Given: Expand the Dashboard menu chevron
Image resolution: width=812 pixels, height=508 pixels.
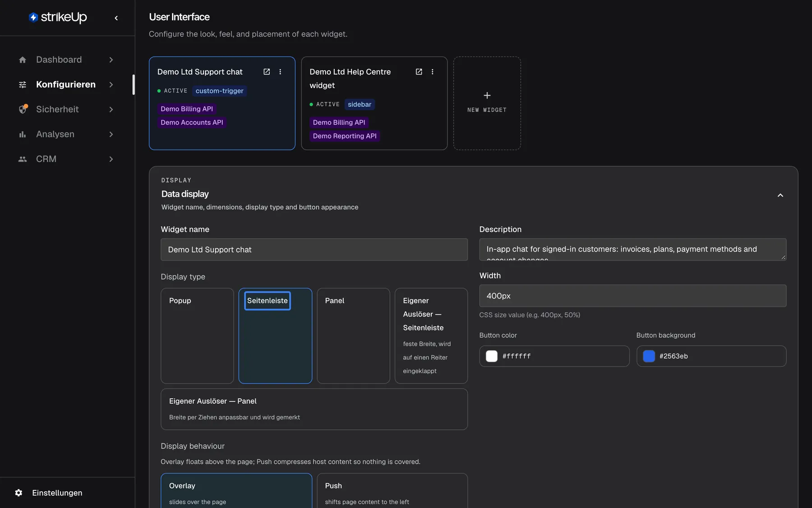Looking at the screenshot, I should [x=111, y=60].
